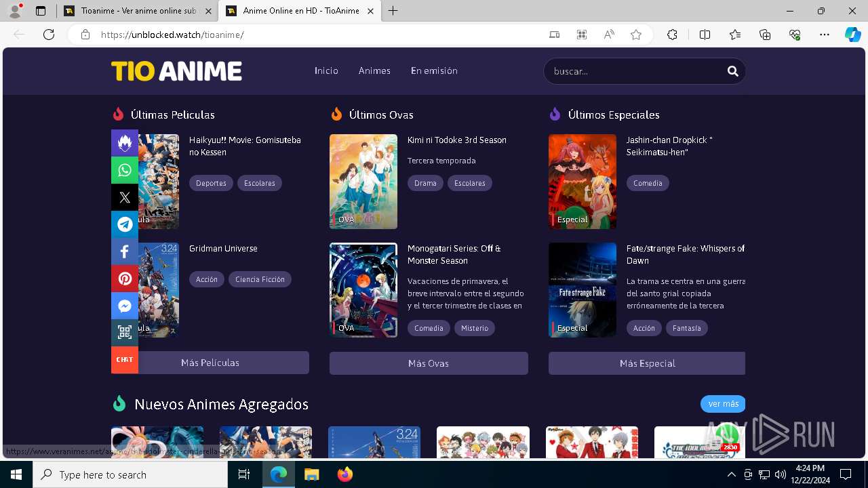Select the Drama genre tag
This screenshot has height=488, width=868.
pyautogui.click(x=425, y=183)
